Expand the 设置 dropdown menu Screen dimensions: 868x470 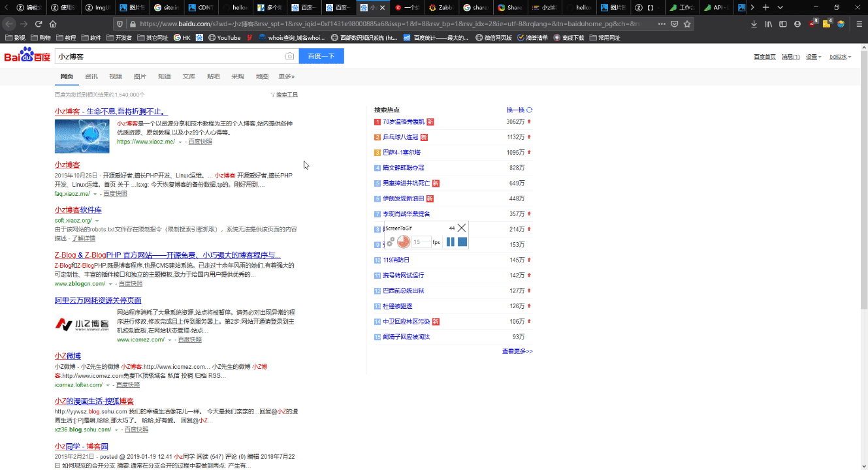[813, 57]
